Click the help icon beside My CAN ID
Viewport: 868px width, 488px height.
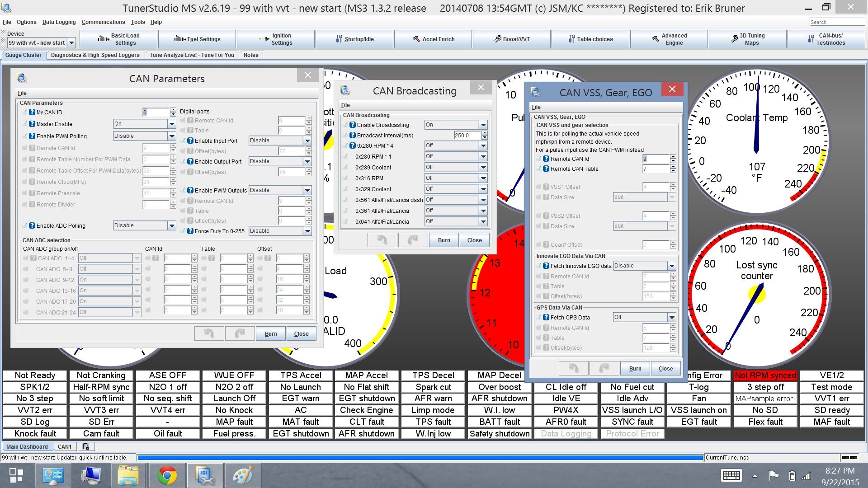tap(32, 113)
